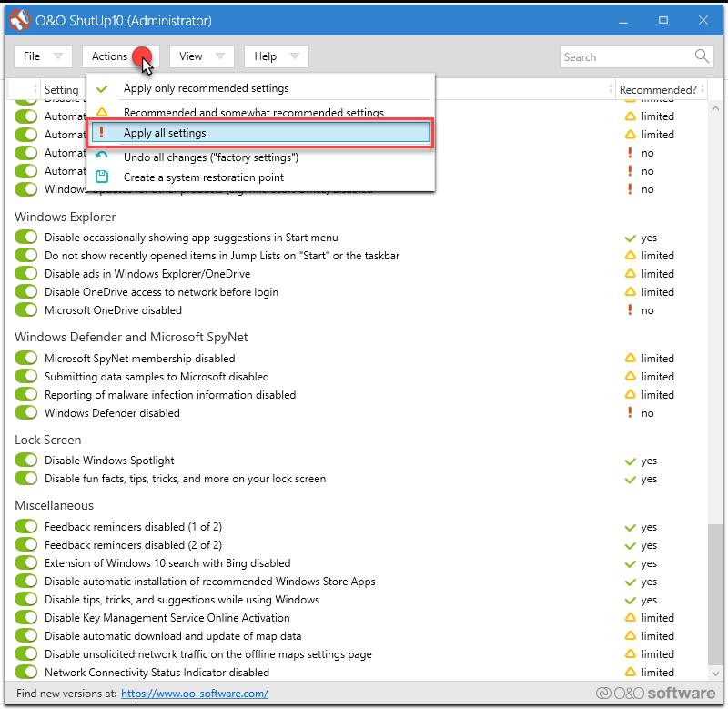Toggle Feedback reminders disabled (1 of 2)

(x=26, y=527)
